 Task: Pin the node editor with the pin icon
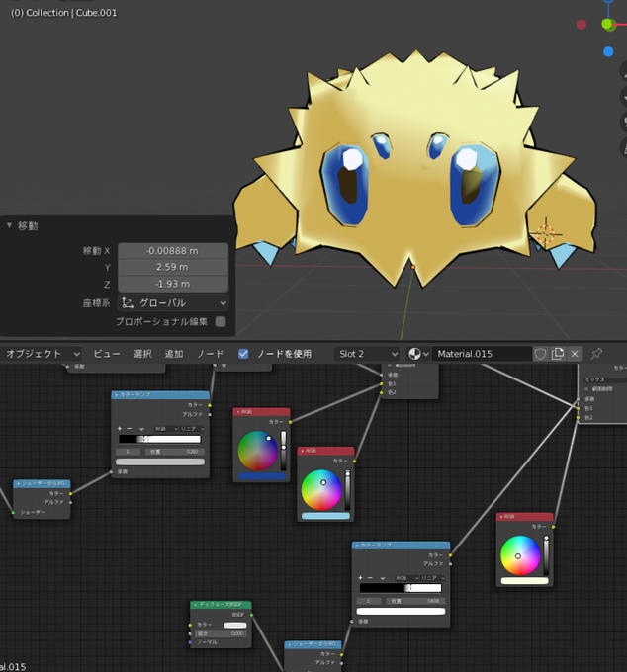tap(596, 354)
